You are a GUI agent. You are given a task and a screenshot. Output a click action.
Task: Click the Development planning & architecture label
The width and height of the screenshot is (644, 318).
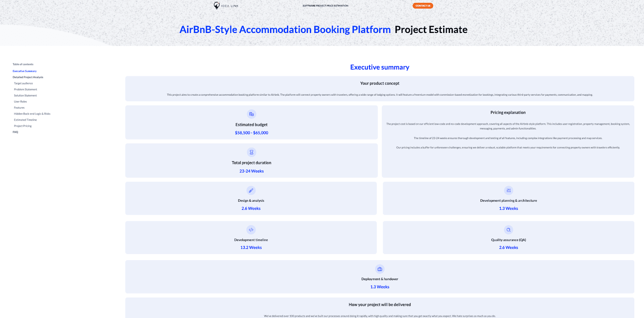click(x=509, y=201)
